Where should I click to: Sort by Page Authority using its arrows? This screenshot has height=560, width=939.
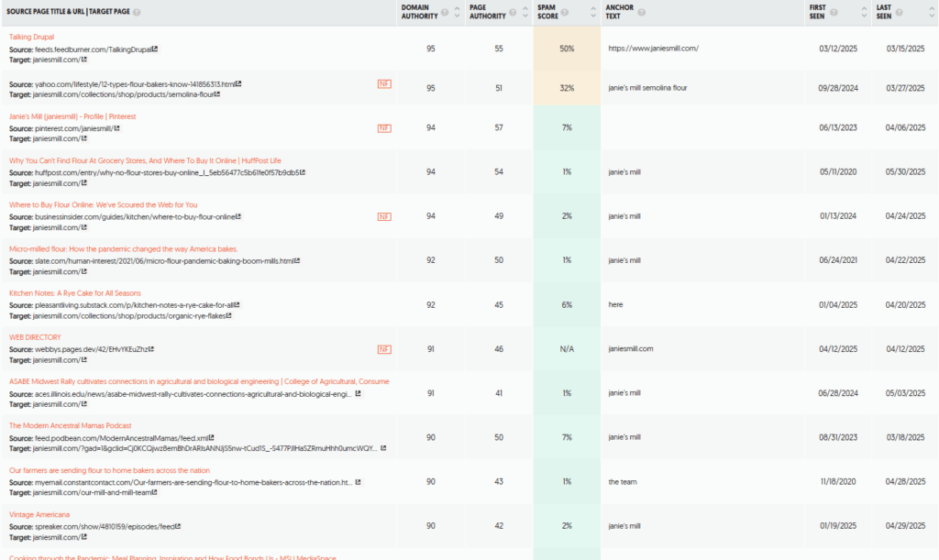tap(525, 12)
